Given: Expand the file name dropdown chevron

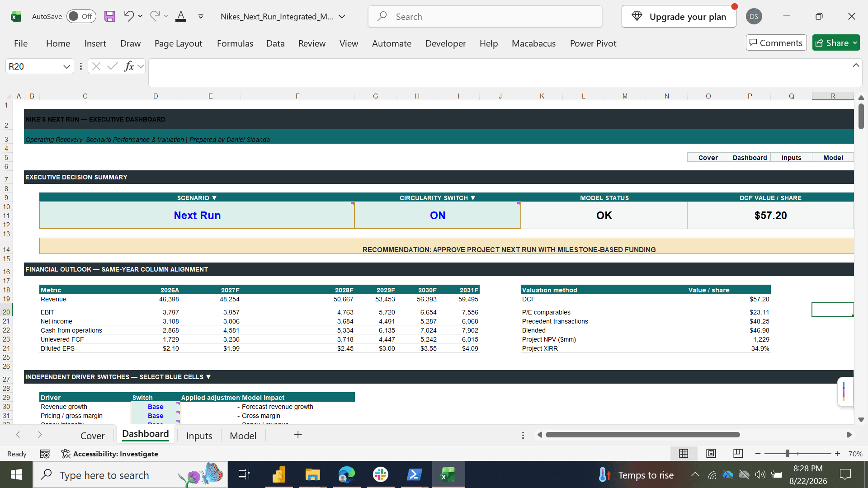Looking at the screenshot, I should (x=342, y=17).
